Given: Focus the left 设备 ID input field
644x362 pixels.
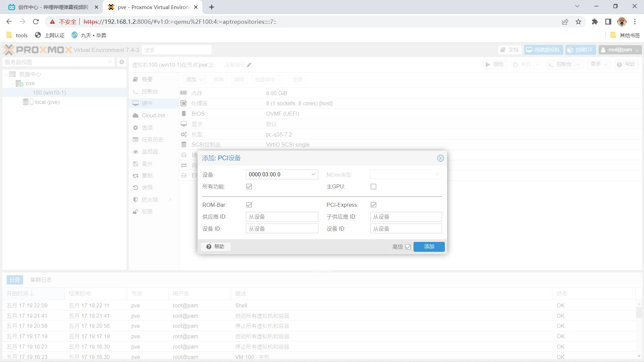Looking at the screenshot, I should 282,229.
